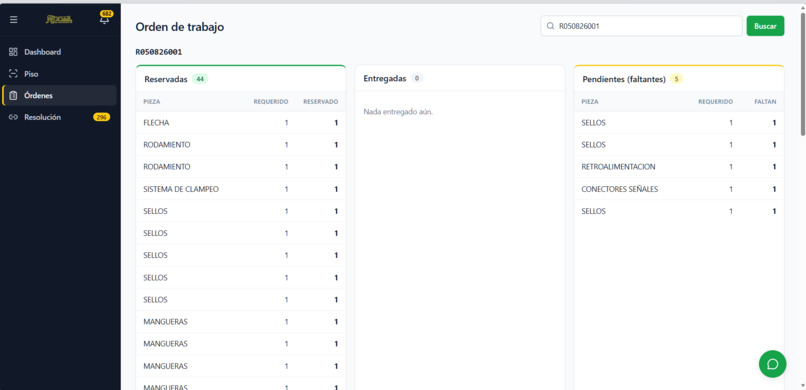Select the FLECHA row

click(x=241, y=123)
